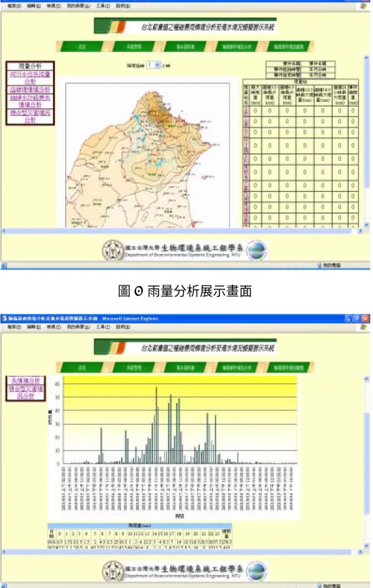Screen dimensions: 373x588
Task: Click vertical scrollbar up arrow, upper window
Action: [x=366, y=58]
